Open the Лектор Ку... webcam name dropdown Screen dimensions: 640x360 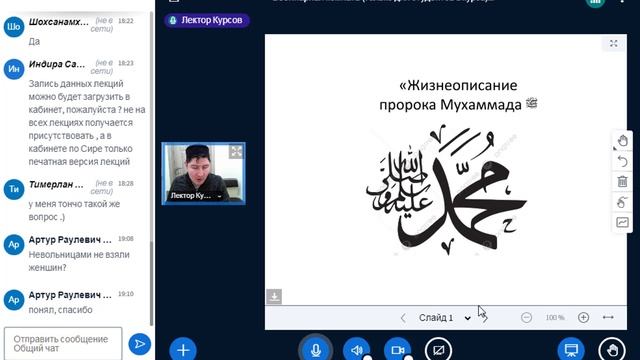196,196
